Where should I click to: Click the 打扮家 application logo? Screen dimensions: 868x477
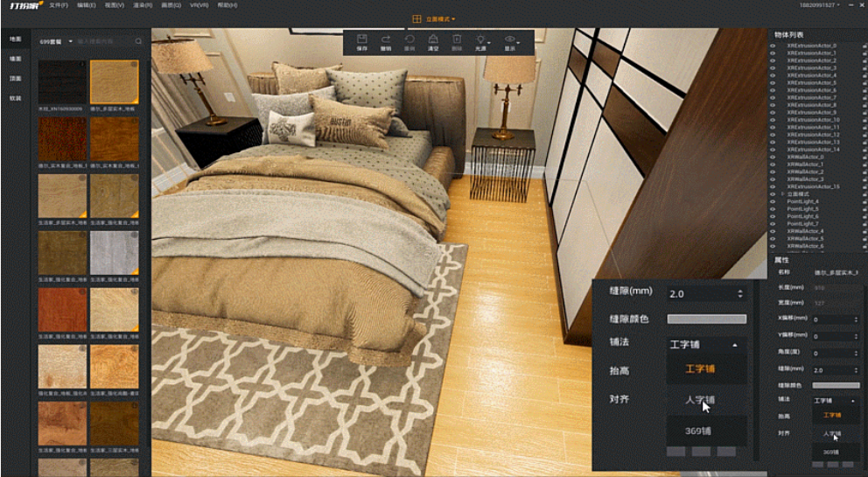coord(26,5)
